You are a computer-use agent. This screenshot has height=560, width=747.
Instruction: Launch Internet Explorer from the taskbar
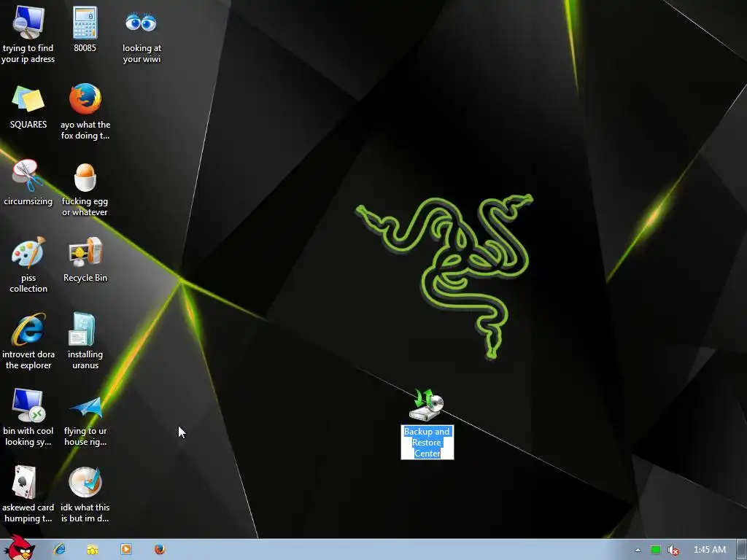(60, 550)
